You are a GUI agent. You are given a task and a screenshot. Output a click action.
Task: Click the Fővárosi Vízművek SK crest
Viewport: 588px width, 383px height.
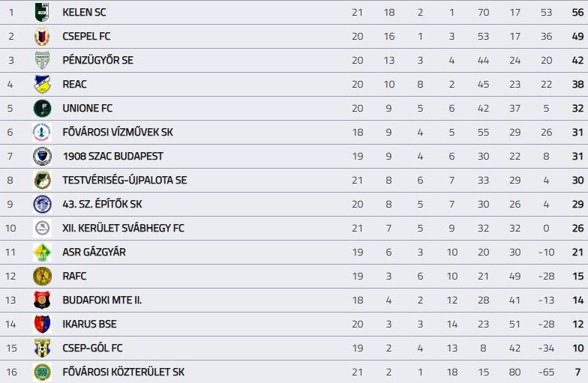(42, 132)
